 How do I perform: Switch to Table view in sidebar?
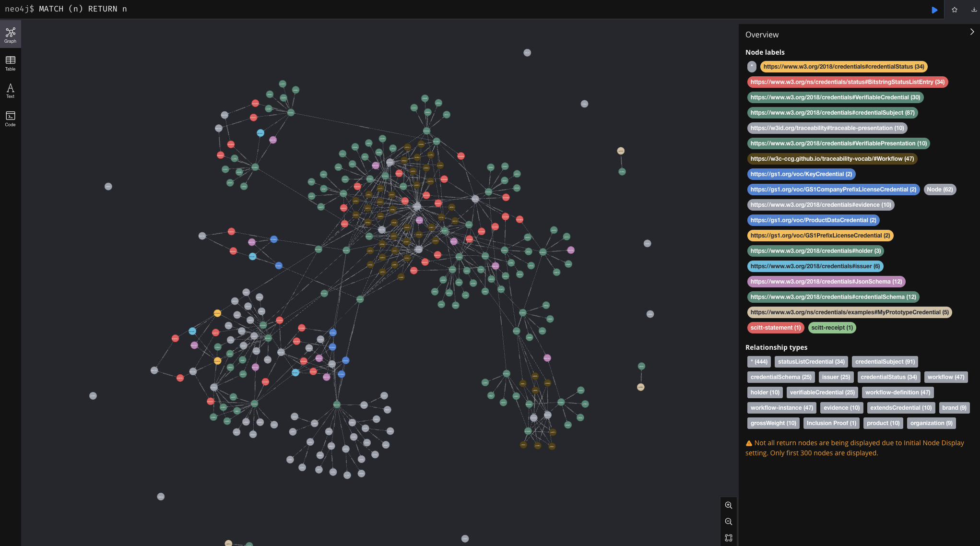pyautogui.click(x=10, y=63)
